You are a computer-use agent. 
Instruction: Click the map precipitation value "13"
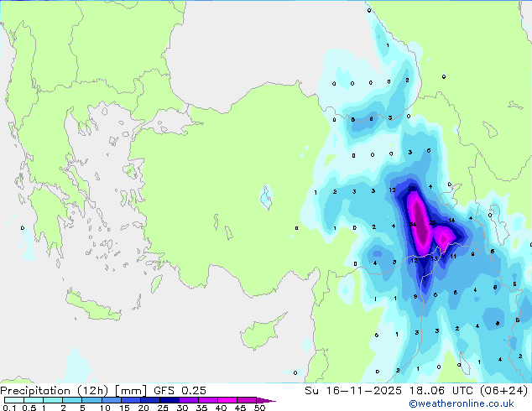(x=434, y=258)
